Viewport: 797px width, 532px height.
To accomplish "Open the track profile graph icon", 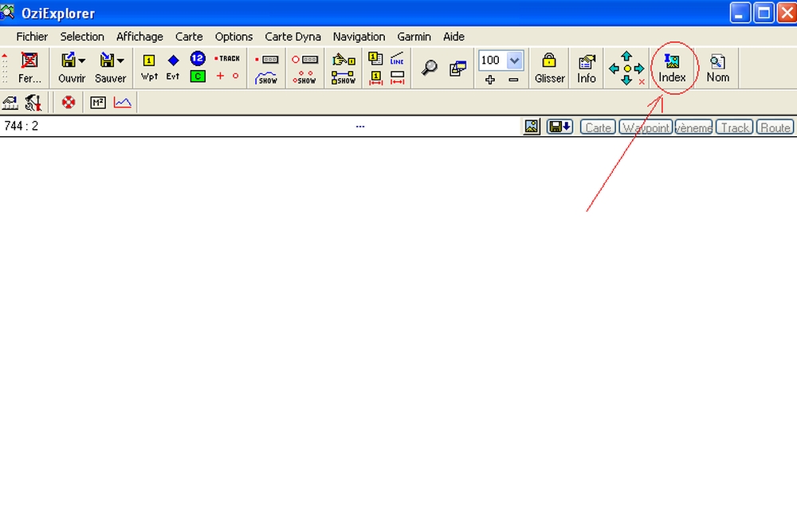I will click(122, 103).
